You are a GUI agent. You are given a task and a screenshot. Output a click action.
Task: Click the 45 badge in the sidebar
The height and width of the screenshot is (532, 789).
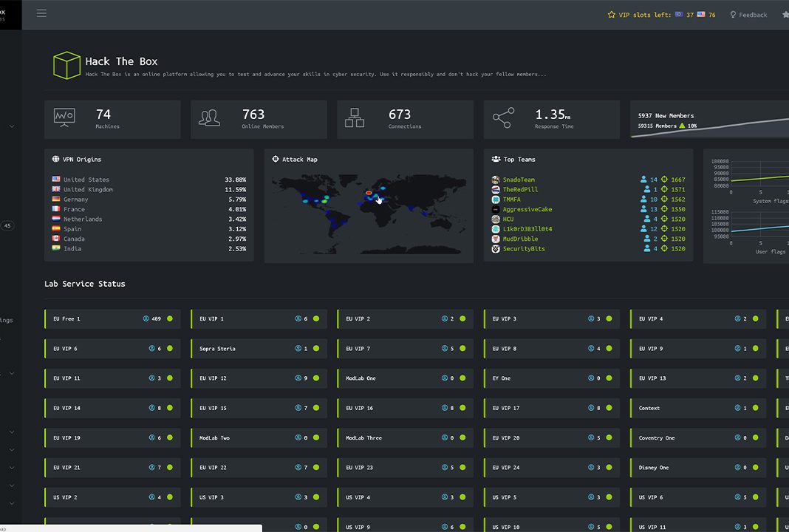[x=7, y=225]
